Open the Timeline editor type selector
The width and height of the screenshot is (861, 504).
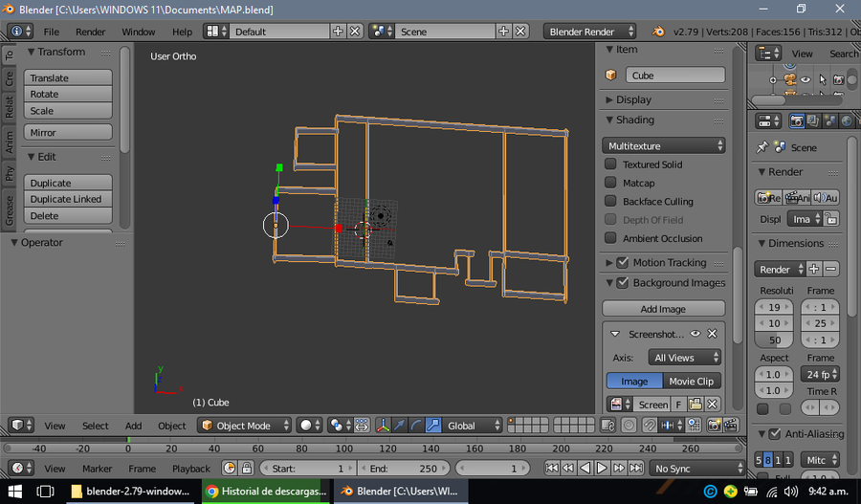click(x=21, y=468)
